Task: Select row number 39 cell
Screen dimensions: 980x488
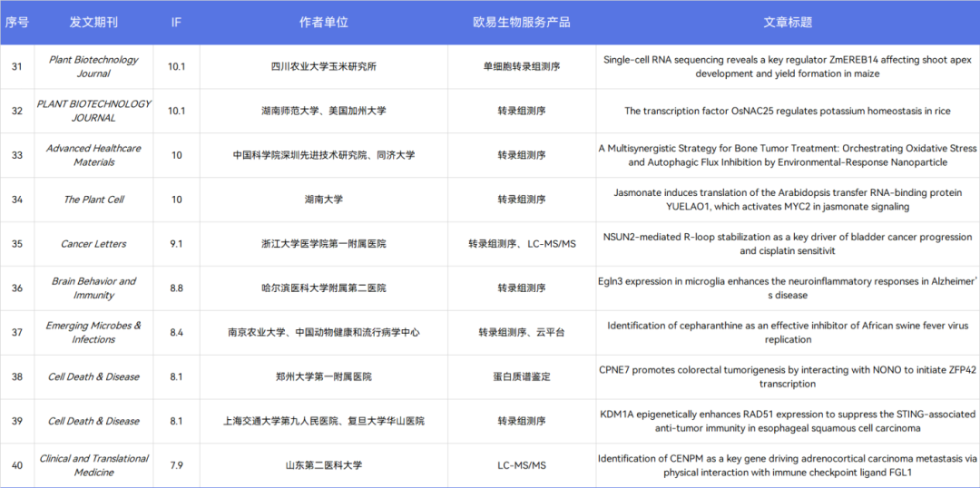Action: pyautogui.click(x=17, y=421)
